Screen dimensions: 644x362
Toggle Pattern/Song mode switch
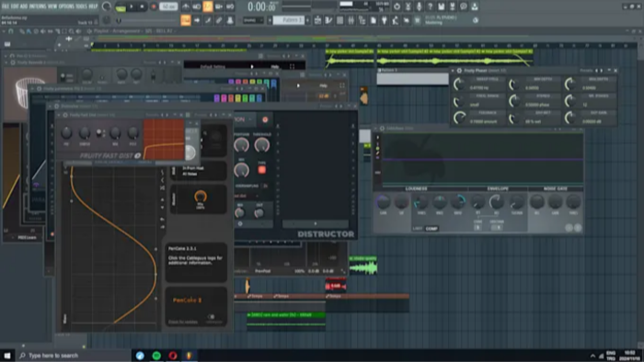pos(121,7)
